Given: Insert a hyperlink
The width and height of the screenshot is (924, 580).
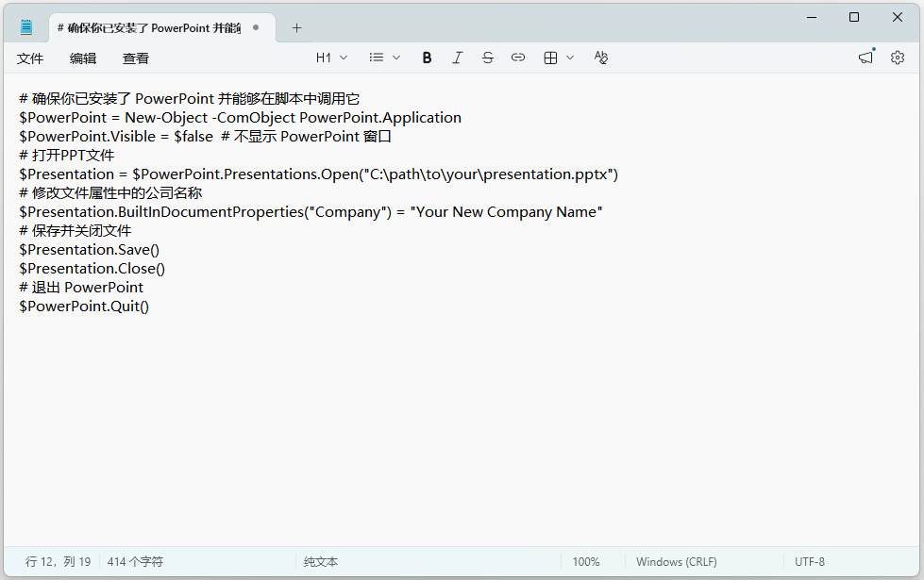Looking at the screenshot, I should pos(517,58).
